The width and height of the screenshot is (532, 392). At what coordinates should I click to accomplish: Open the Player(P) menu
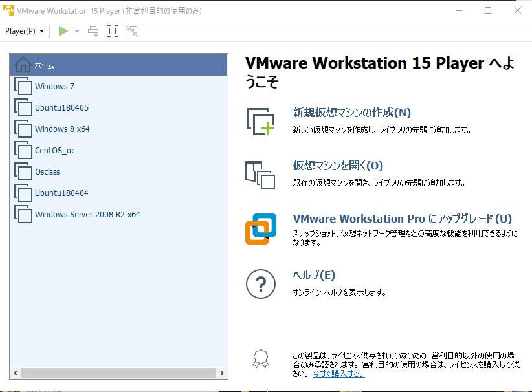[25, 31]
